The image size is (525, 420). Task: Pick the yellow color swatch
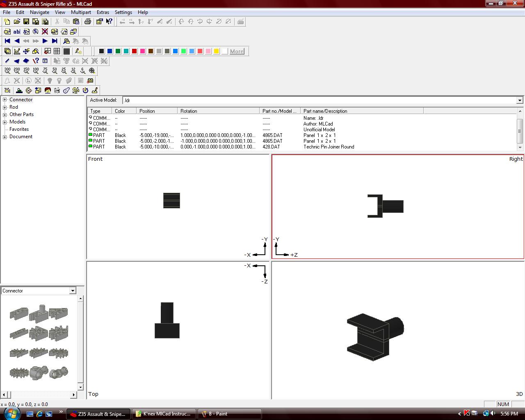(x=216, y=51)
